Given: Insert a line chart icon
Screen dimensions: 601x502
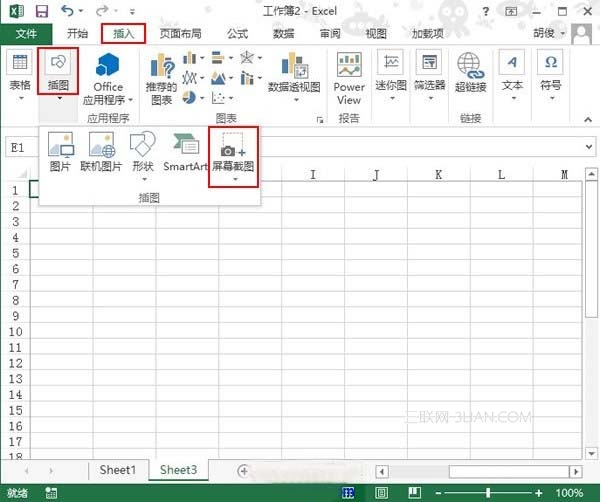Looking at the screenshot, I should click(190, 78).
